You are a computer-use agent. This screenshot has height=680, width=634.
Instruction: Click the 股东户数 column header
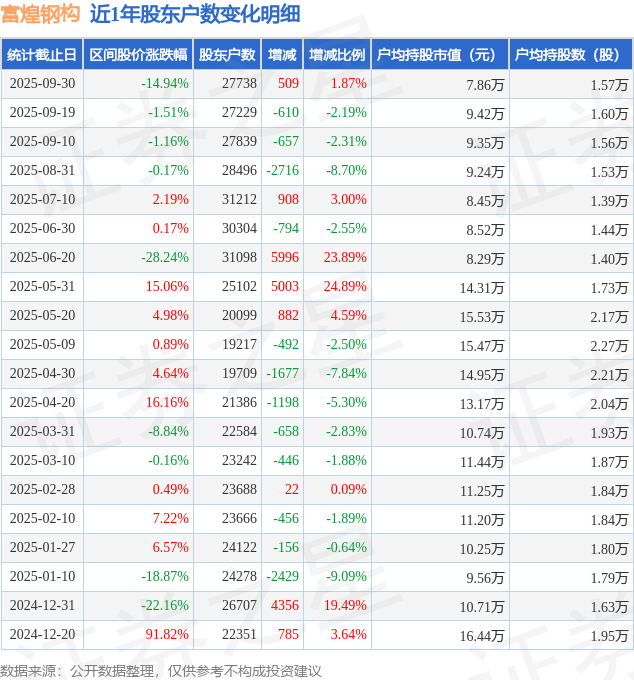tap(228, 55)
